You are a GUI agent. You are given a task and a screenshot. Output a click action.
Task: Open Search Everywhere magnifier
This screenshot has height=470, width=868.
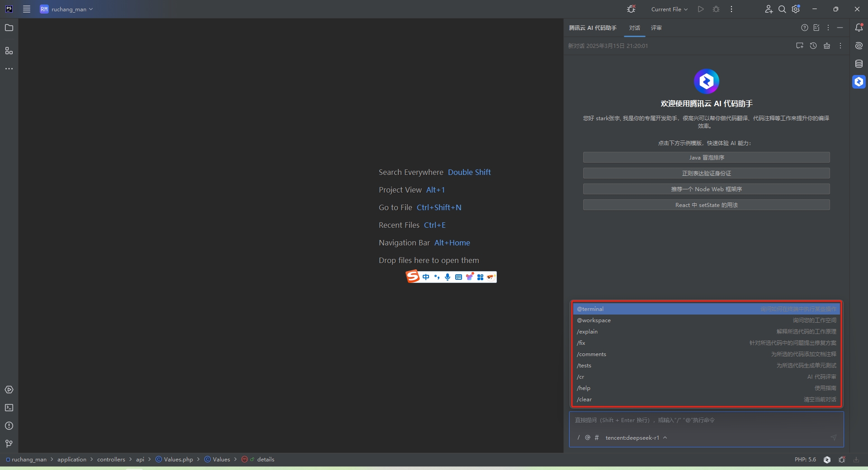tap(782, 9)
